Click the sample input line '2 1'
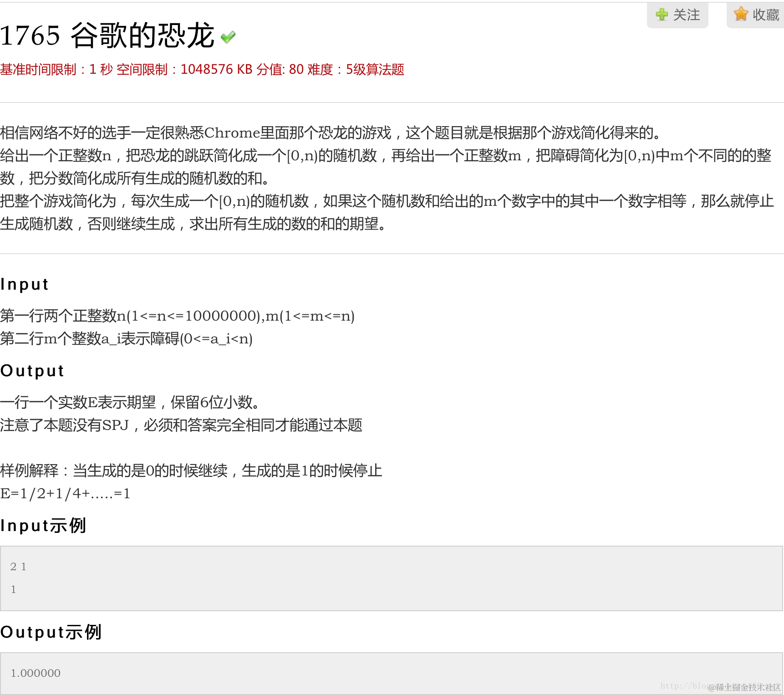784x695 pixels. (18, 567)
